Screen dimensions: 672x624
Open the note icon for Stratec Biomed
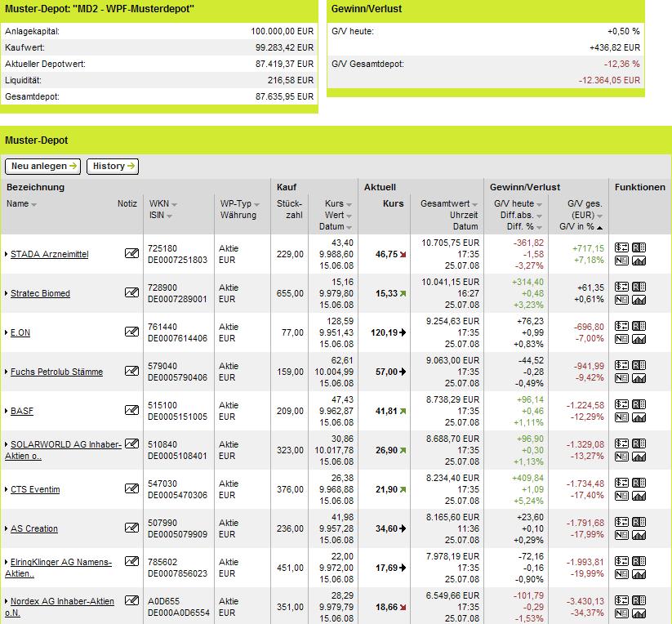tap(131, 292)
